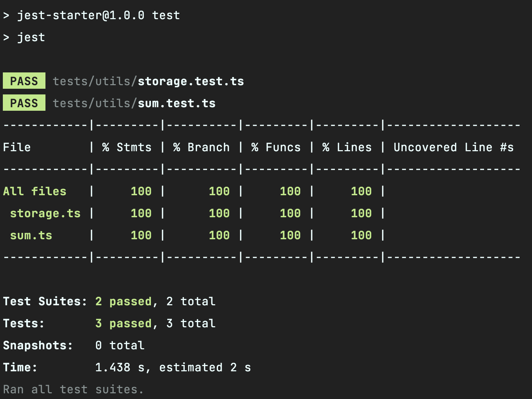Click the standalone "jest" command line
The image size is (532, 399).
[x=31, y=37]
